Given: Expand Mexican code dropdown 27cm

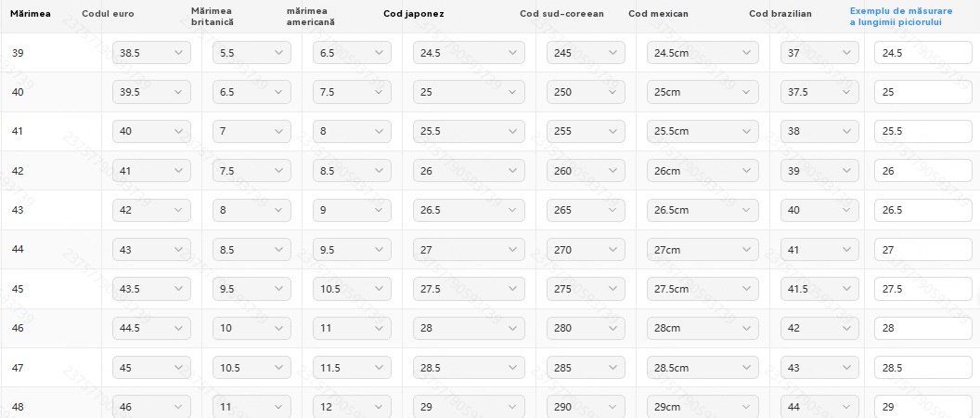Looking at the screenshot, I should 703,250.
